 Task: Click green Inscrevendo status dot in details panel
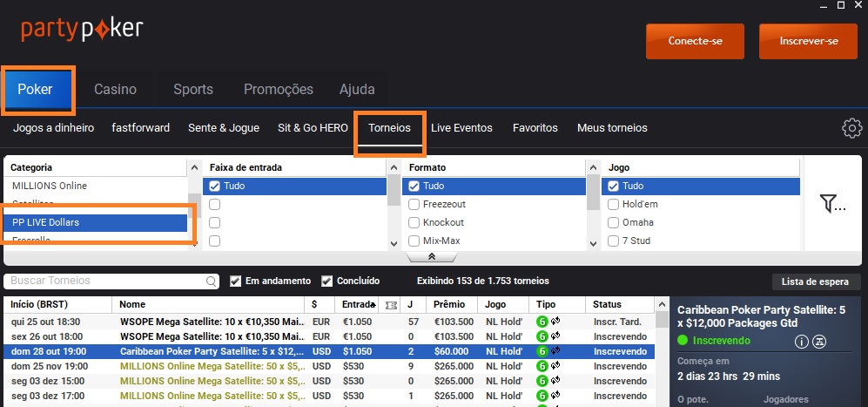pyautogui.click(x=683, y=341)
